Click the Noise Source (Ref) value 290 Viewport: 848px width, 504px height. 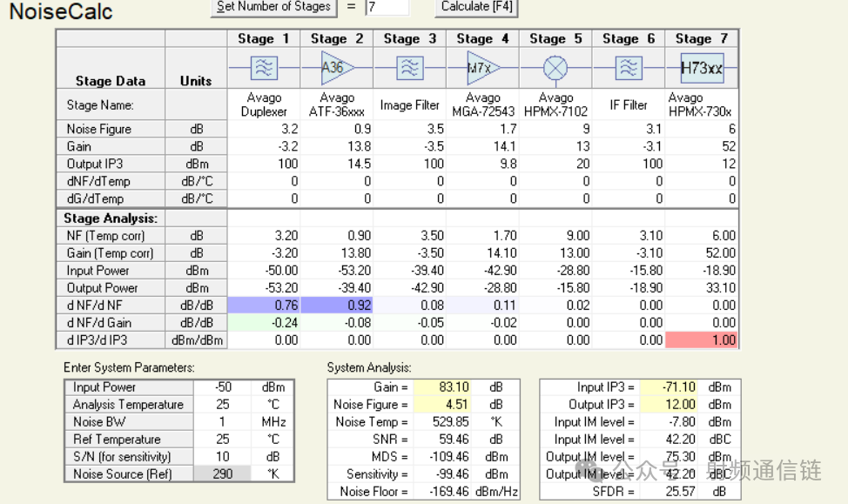(222, 474)
